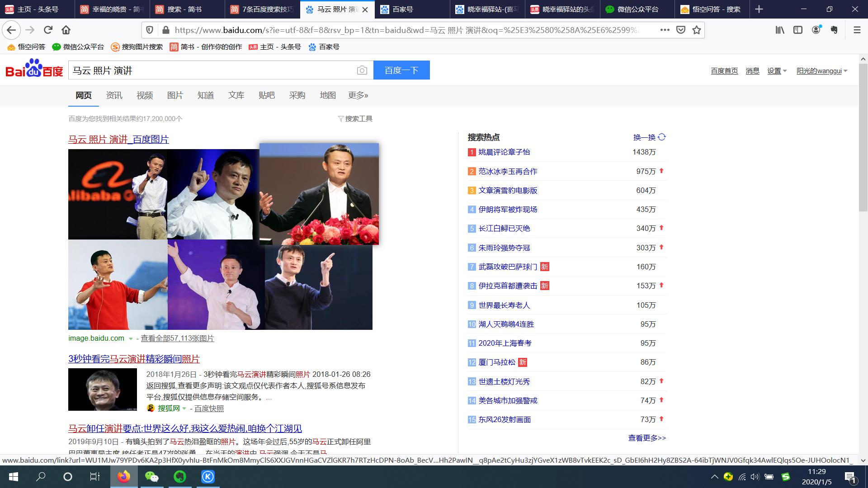The height and width of the screenshot is (488, 868).
Task: Reload the current Baidu page
Action: click(x=48, y=30)
